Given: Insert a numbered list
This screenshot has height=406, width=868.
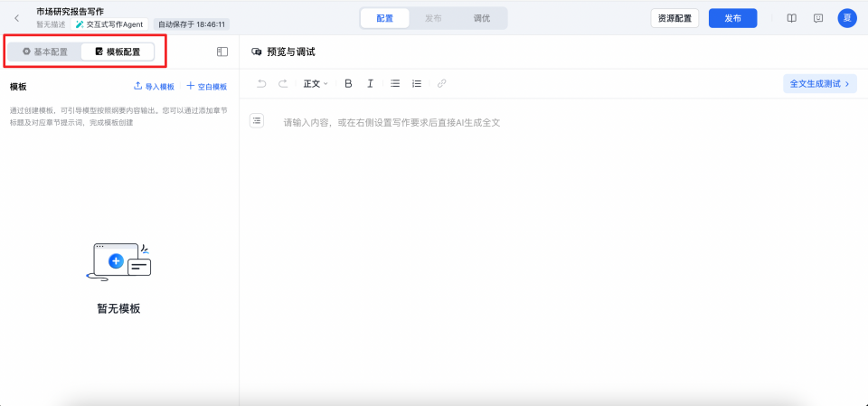Looking at the screenshot, I should 417,83.
